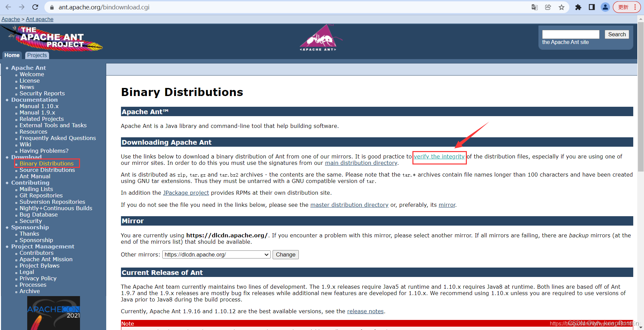Switch to the Projects tab
The width and height of the screenshot is (644, 330).
click(x=37, y=55)
